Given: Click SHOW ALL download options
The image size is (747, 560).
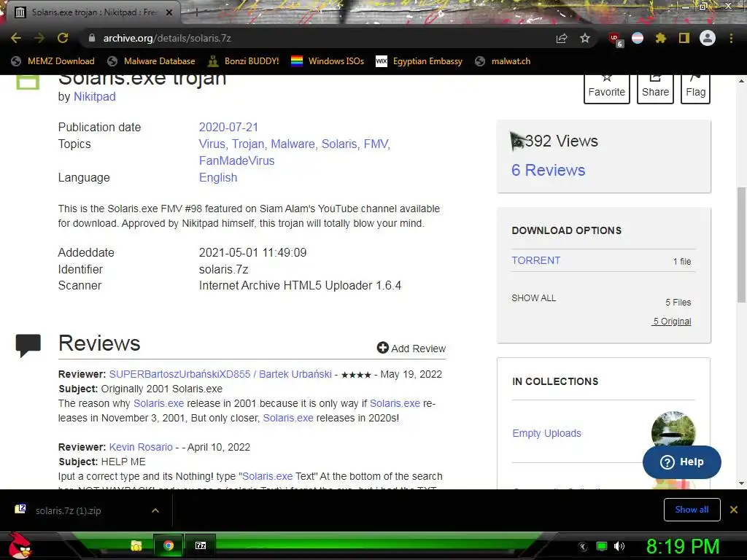Looking at the screenshot, I should (x=533, y=298).
